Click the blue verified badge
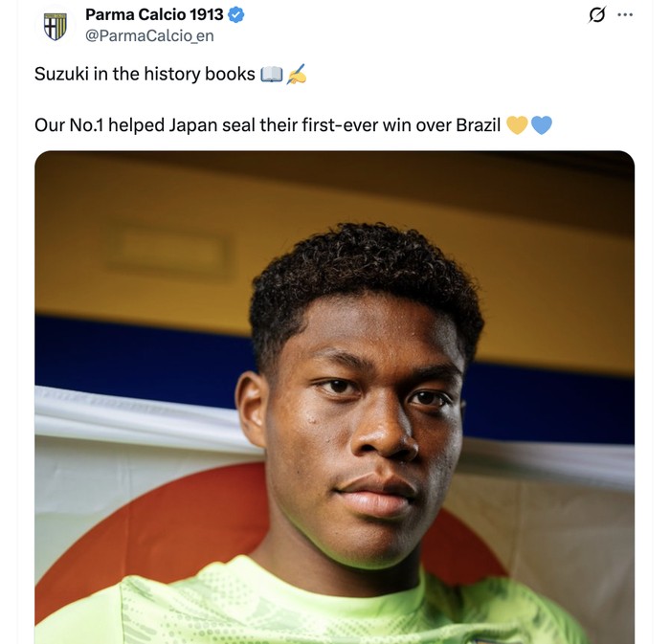 tap(235, 15)
